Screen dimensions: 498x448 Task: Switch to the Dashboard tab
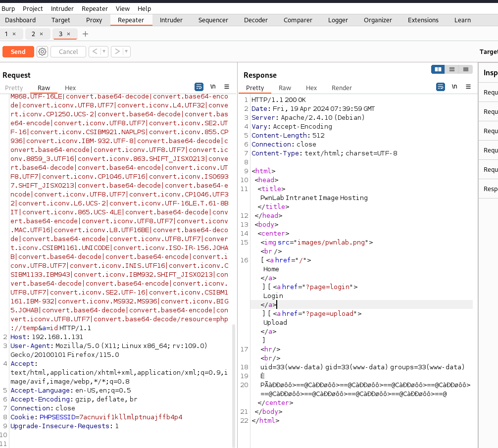[x=20, y=20]
